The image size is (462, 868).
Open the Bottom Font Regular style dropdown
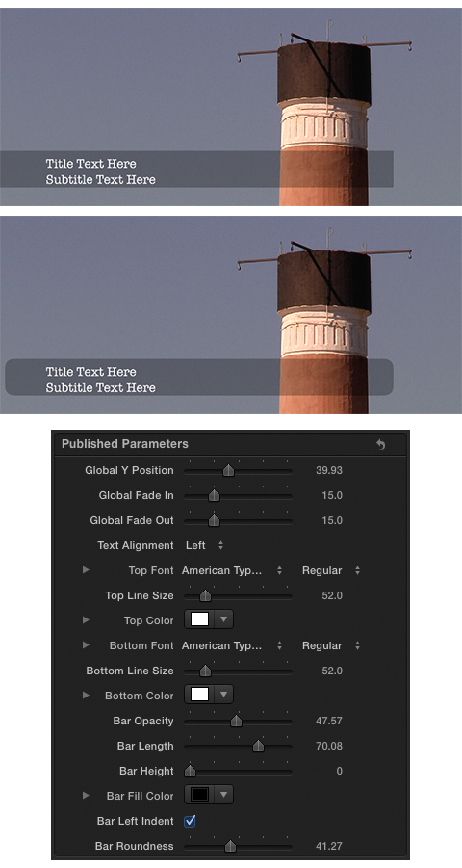pyautogui.click(x=331, y=645)
